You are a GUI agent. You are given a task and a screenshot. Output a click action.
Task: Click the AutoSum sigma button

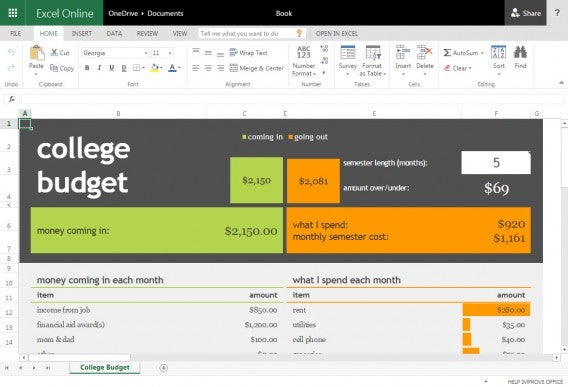point(461,53)
